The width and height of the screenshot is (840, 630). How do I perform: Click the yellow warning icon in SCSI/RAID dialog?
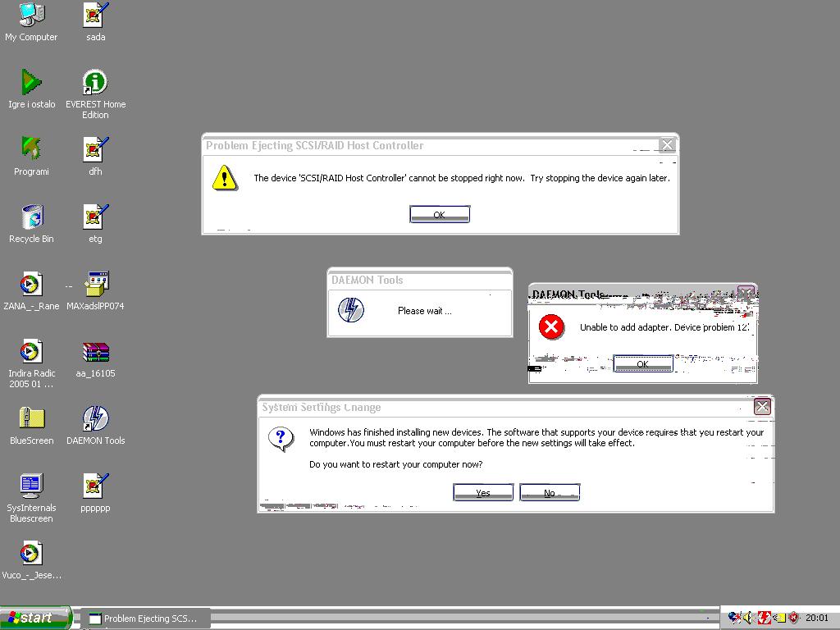[x=225, y=178]
